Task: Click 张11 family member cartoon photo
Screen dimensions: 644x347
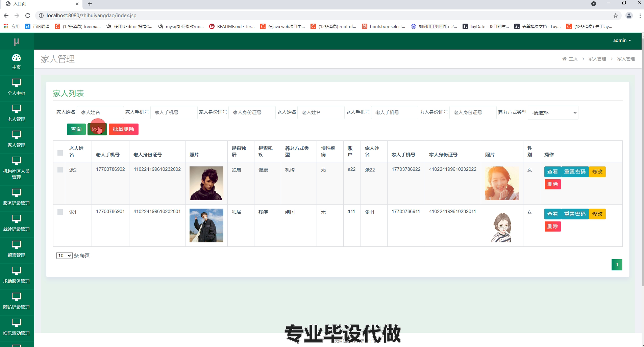Action: coord(502,225)
